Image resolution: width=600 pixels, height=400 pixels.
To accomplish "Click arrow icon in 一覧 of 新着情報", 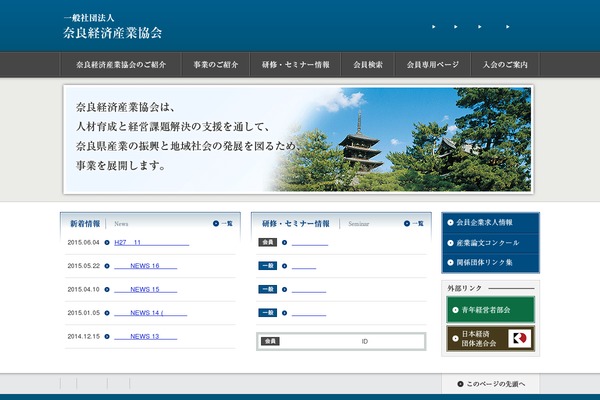I will point(216,224).
